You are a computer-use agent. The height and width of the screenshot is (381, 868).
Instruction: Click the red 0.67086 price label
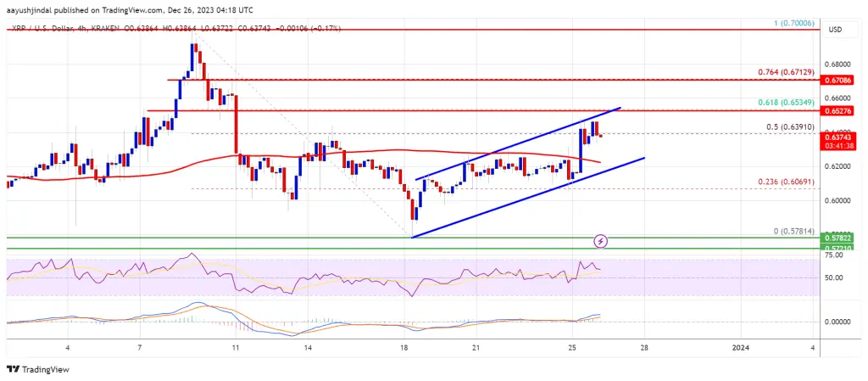[837, 81]
